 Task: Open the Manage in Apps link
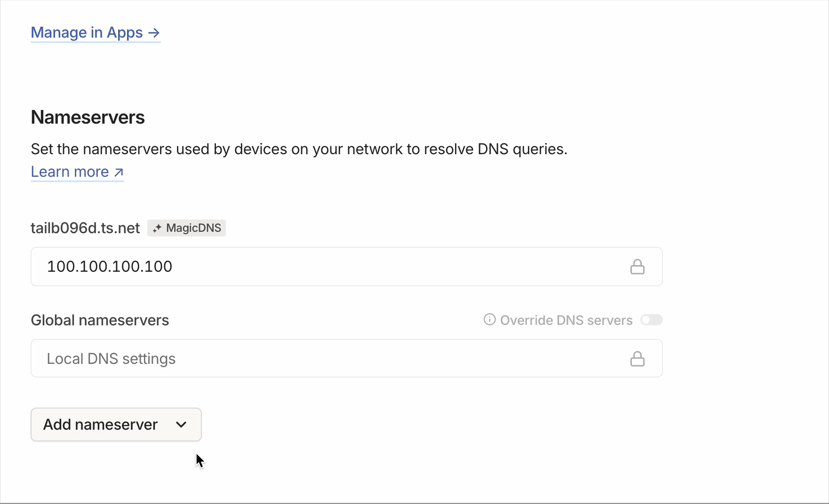click(x=86, y=33)
